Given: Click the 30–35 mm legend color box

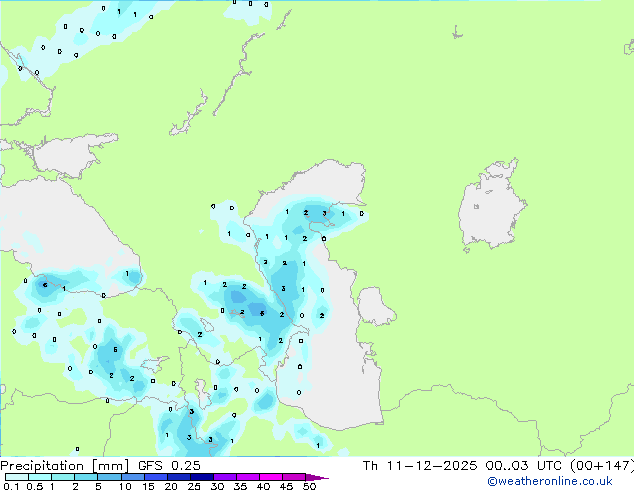Looking at the screenshot, I should [x=225, y=477].
